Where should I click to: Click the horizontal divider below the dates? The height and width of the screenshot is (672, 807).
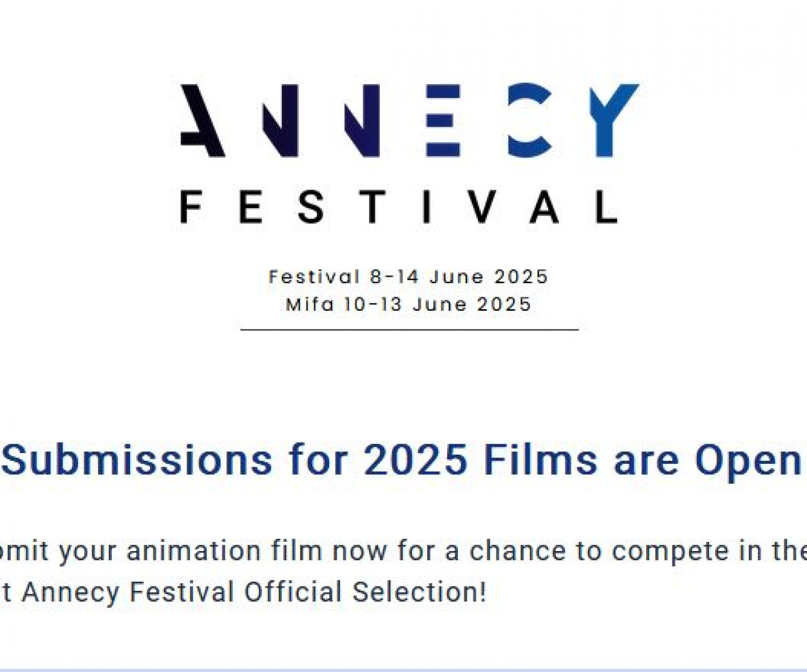pyautogui.click(x=409, y=330)
